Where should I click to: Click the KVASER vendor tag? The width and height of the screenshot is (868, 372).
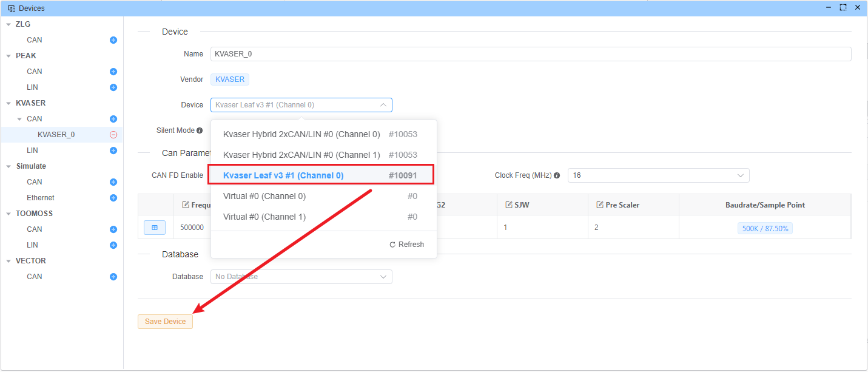coord(230,79)
